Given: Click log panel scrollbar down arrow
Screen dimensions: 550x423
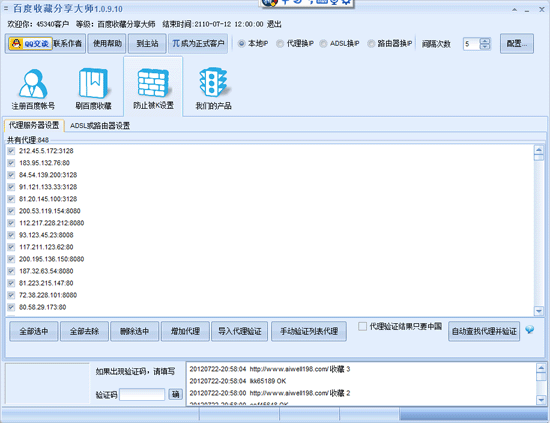Looking at the screenshot, I should (541, 400).
